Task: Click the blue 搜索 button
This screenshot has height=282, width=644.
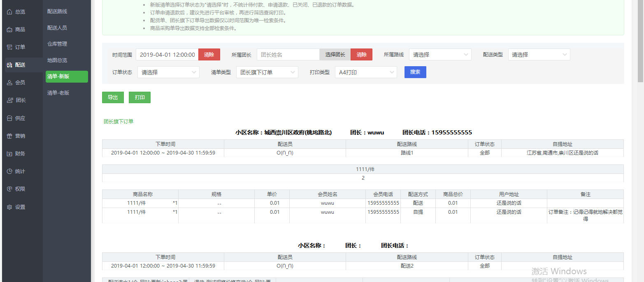Action: click(415, 72)
